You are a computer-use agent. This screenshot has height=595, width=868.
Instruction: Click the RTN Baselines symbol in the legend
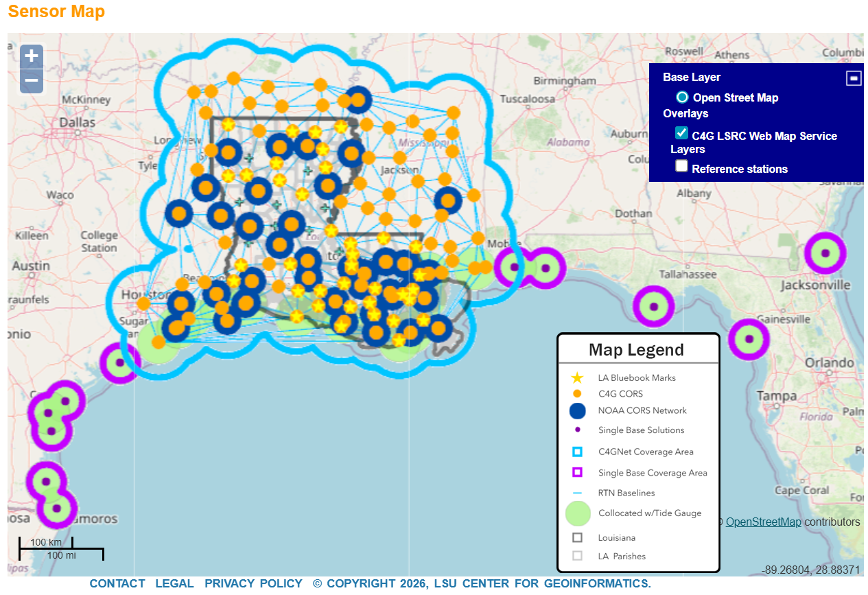coord(578,493)
